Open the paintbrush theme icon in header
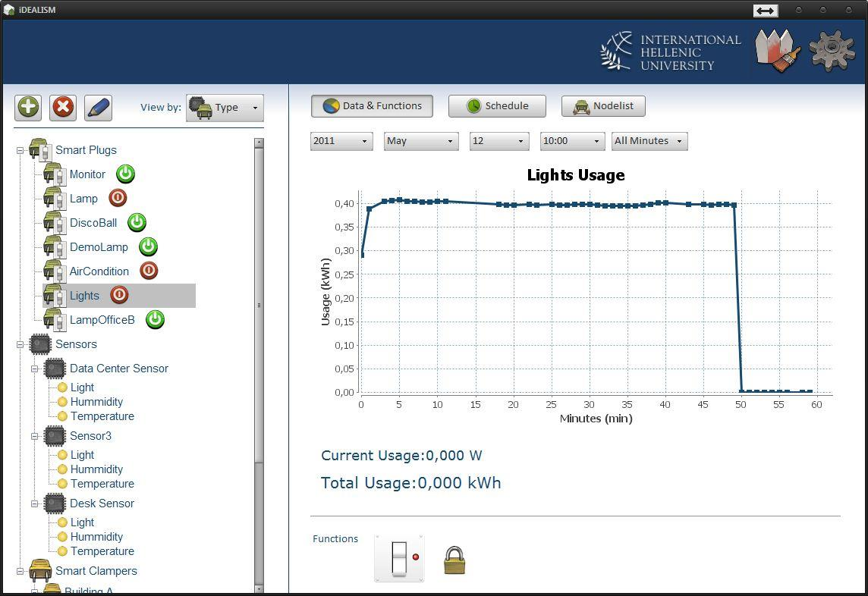This screenshot has width=868, height=596. tap(778, 51)
